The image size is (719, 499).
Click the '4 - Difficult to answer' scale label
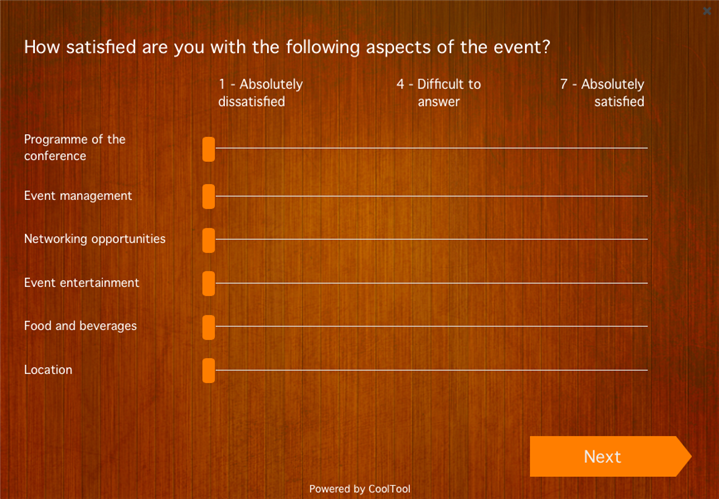[438, 93]
